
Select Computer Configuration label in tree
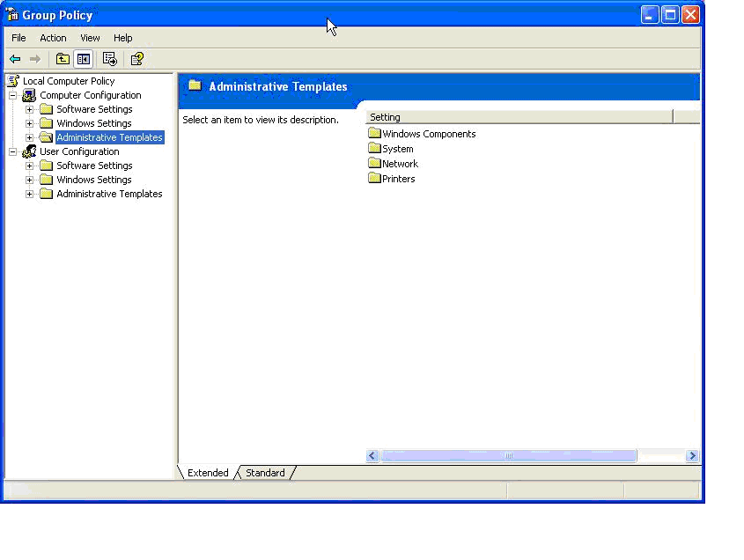tap(90, 95)
